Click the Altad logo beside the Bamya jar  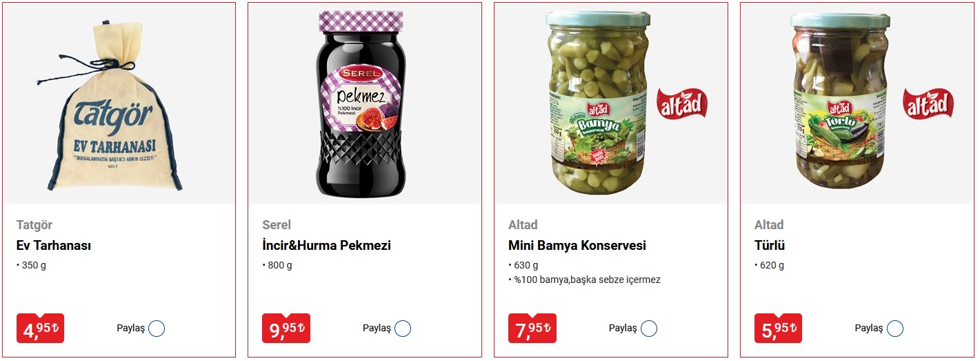click(682, 104)
